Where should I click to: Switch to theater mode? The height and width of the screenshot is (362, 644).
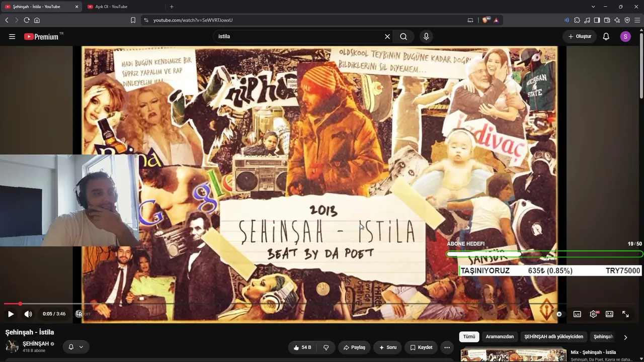pos(609,314)
